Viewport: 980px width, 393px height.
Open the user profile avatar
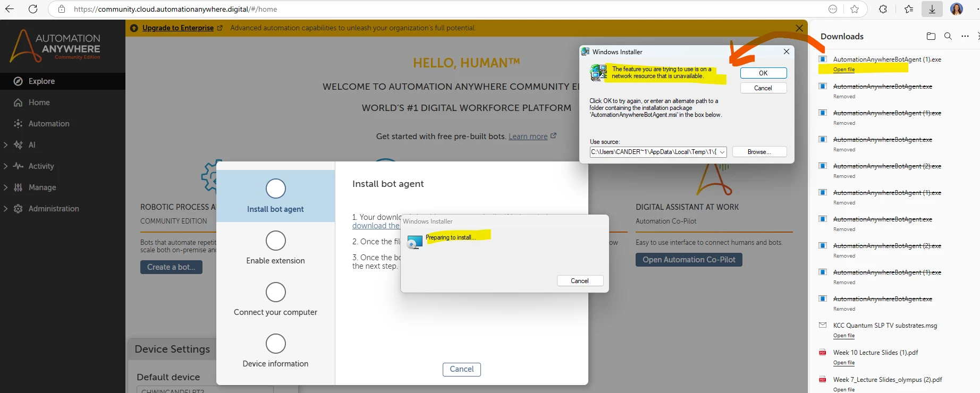tap(957, 9)
